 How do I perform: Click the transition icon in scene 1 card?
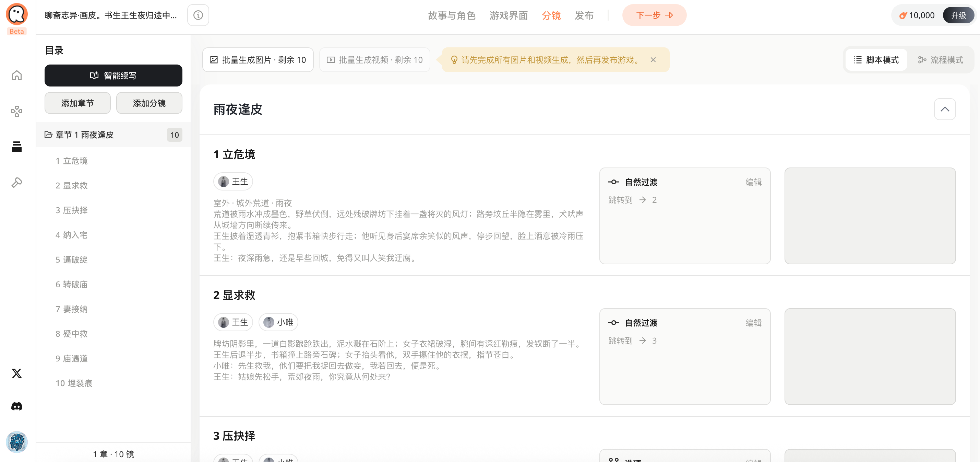coord(613,182)
